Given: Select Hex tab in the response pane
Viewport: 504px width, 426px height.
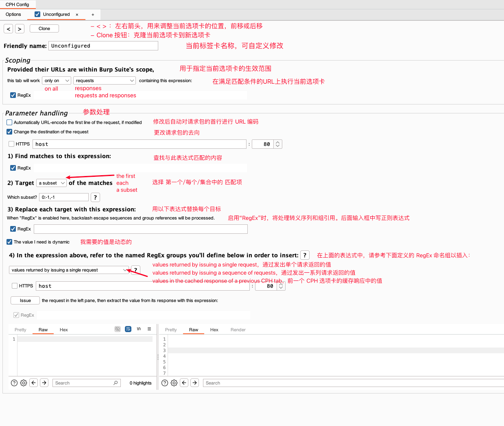Looking at the screenshot, I should click(214, 330).
